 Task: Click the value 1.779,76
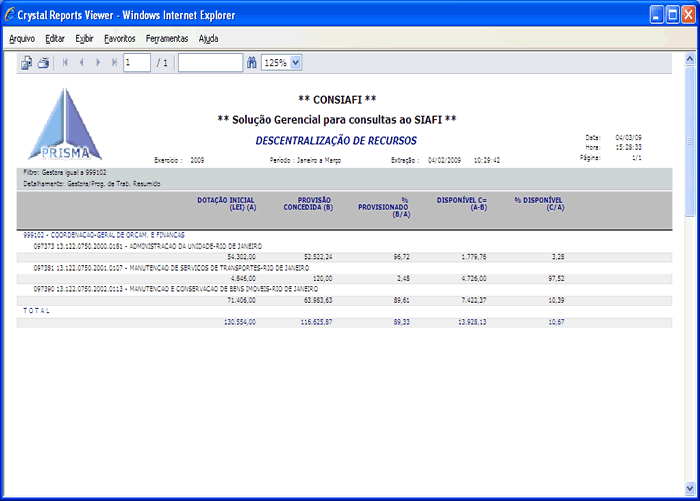click(x=474, y=257)
